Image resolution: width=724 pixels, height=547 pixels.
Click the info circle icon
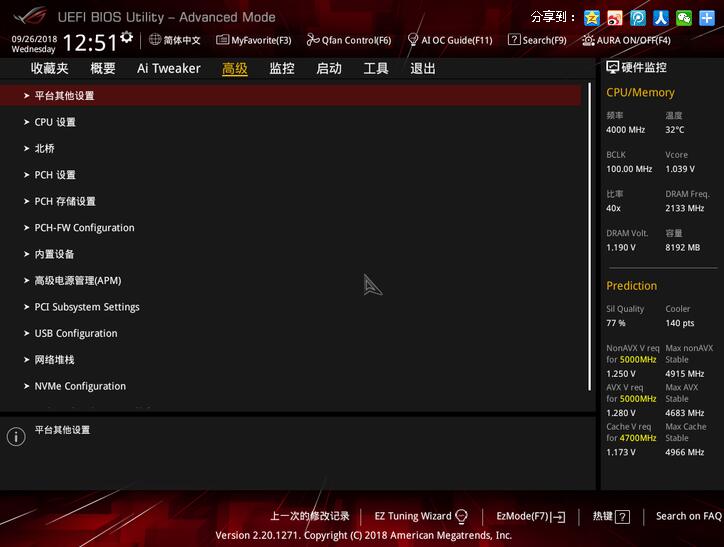coord(16,436)
